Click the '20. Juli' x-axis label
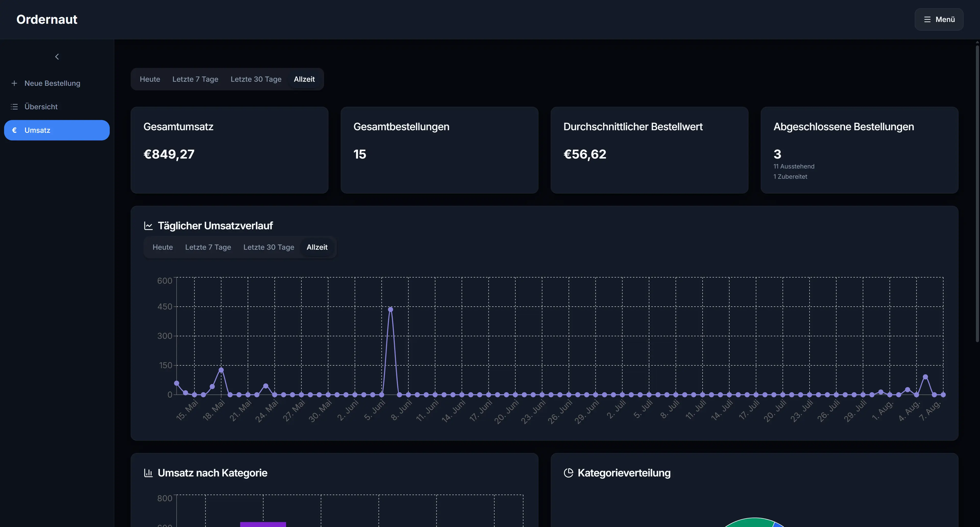980x527 pixels. (x=775, y=411)
